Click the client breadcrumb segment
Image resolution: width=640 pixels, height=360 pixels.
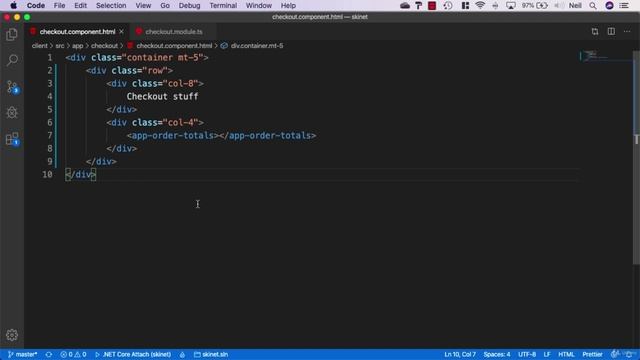click(x=40, y=46)
